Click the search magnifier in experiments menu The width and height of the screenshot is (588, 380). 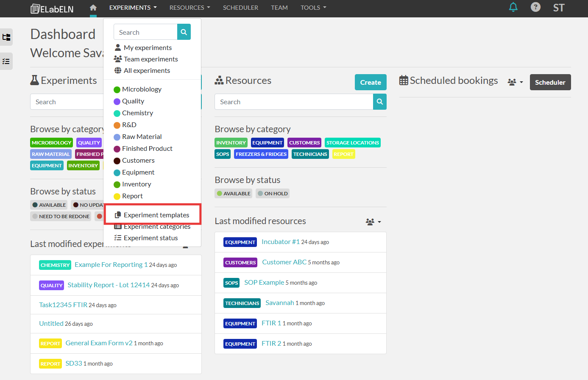click(184, 32)
